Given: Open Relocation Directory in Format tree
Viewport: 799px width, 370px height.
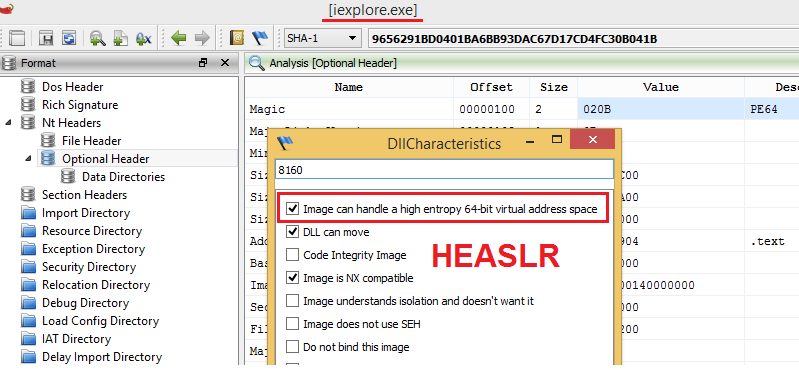Looking at the screenshot, I should click(x=96, y=285).
